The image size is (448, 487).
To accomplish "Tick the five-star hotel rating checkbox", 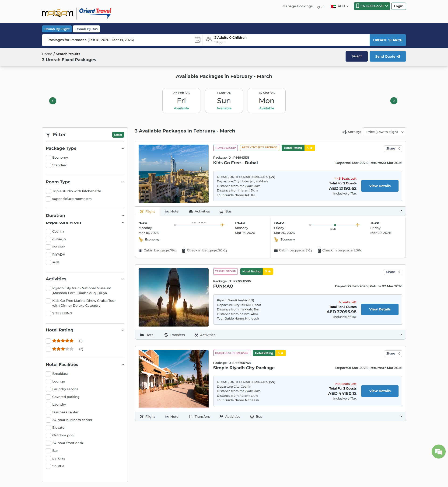I will pos(48,341).
